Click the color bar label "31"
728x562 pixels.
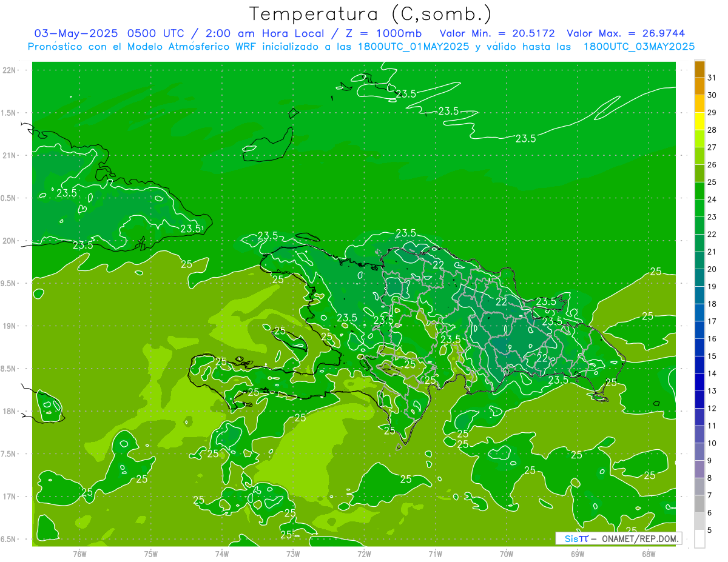712,78
